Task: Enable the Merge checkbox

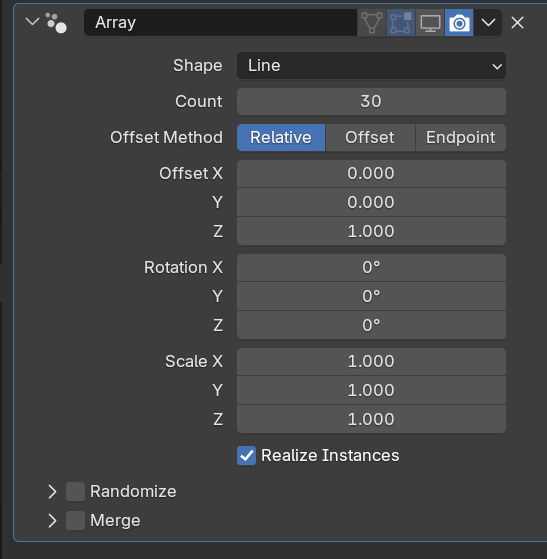Action: pyautogui.click(x=76, y=520)
